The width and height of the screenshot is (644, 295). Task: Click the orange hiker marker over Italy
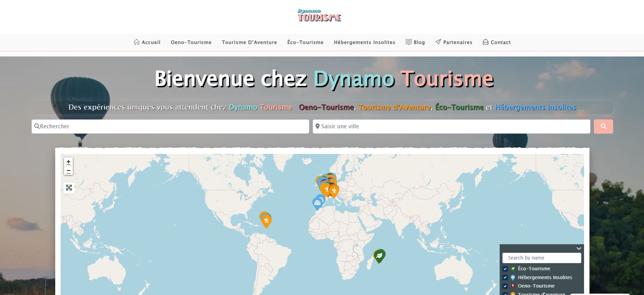coord(334,191)
